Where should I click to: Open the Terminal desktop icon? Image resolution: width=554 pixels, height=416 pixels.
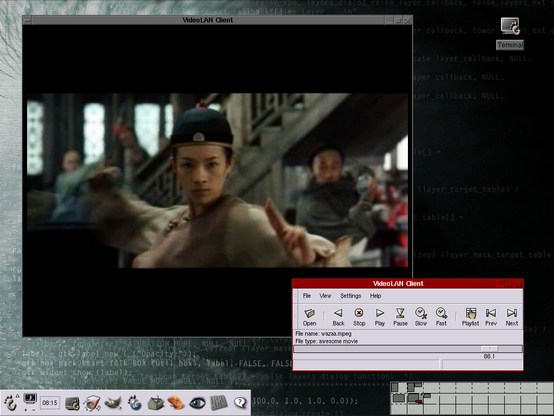click(510, 26)
